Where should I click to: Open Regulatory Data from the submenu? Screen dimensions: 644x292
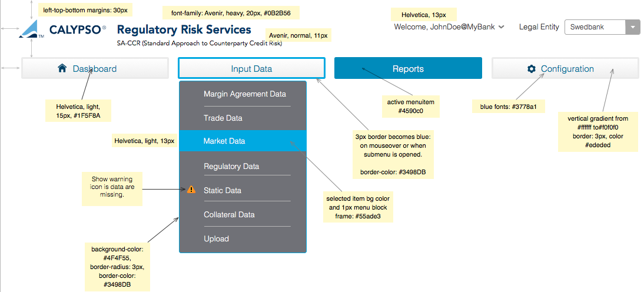pos(231,166)
